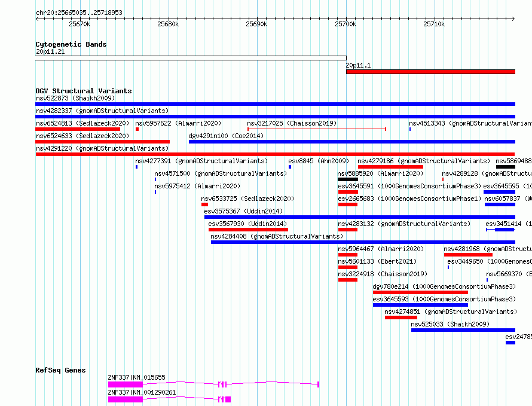Viewport: 532px width, 406px height.
Task: Click the nsv4291220 gnomAD variant label
Action: point(102,148)
